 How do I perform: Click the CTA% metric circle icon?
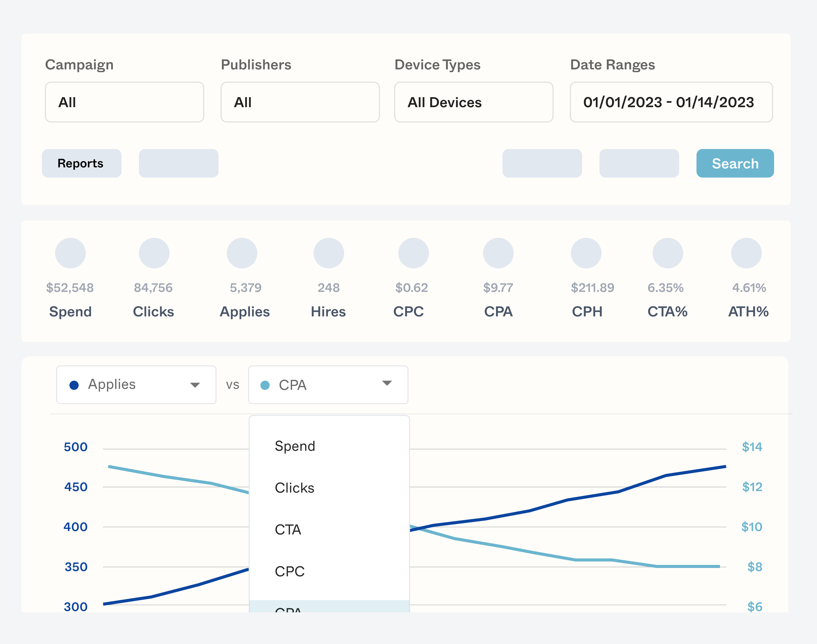coord(668,253)
